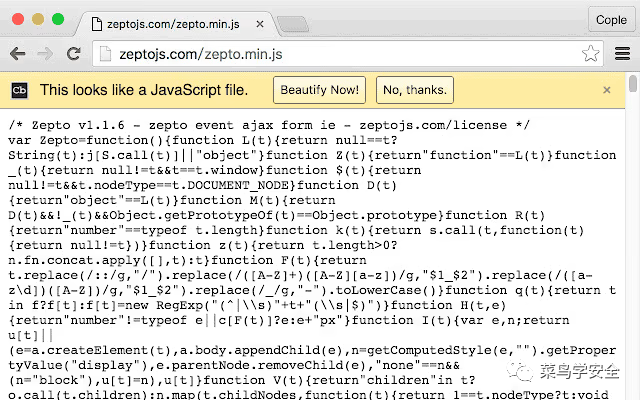Click the 'new RegExp' code text

[x=164, y=305]
